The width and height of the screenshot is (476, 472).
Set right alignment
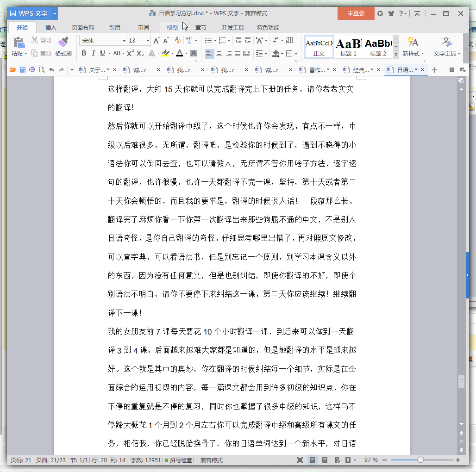coord(228,54)
